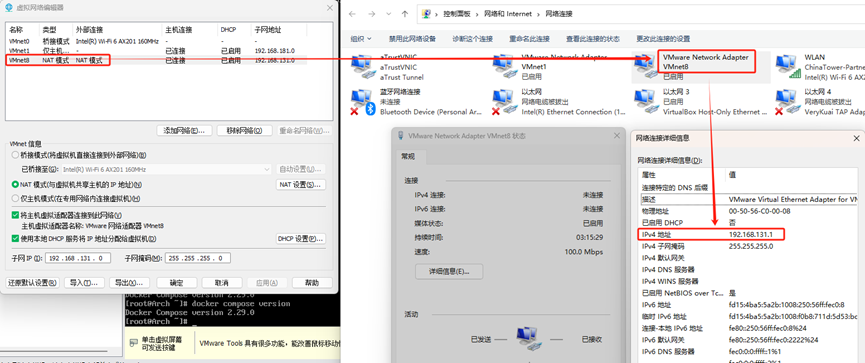Click the 属性 column header
This screenshot has height=363, width=865.
tap(681, 174)
